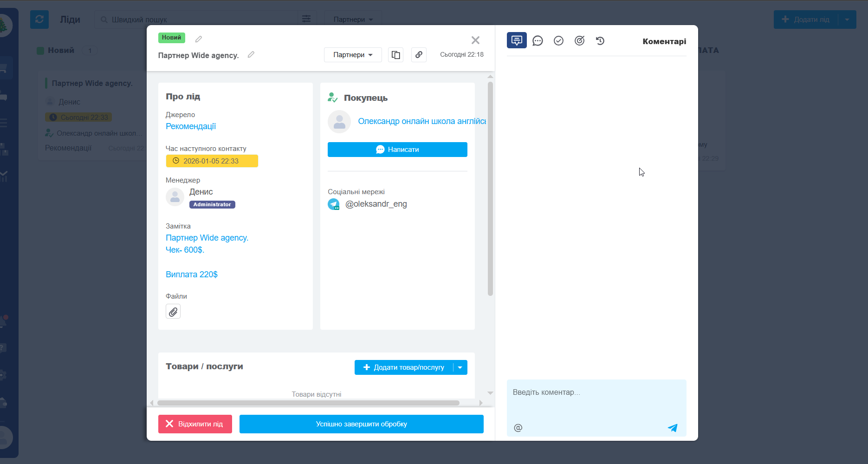Image resolution: width=868 pixels, height=464 pixels.
Task: Open the Telegram contact @oleksandr_eng
Action: coord(376,204)
